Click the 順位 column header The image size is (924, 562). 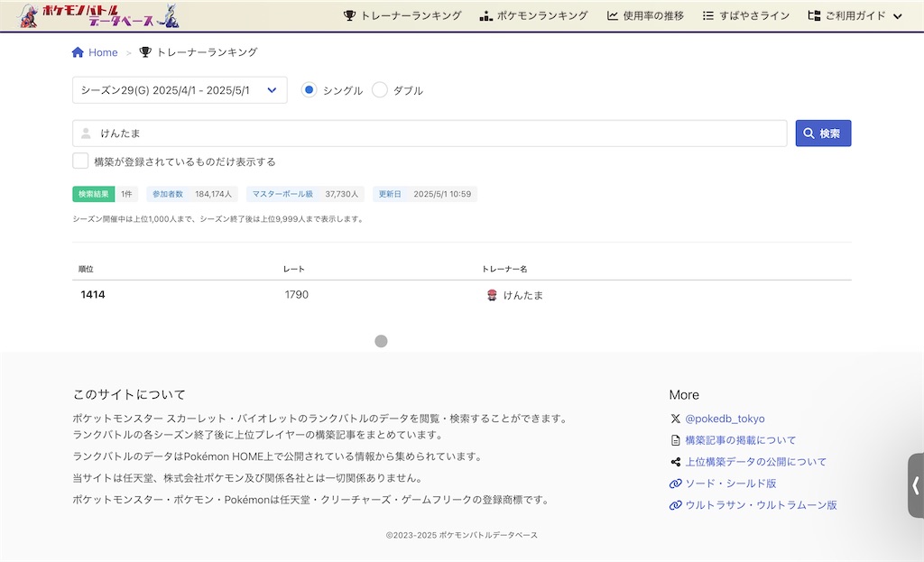86,269
